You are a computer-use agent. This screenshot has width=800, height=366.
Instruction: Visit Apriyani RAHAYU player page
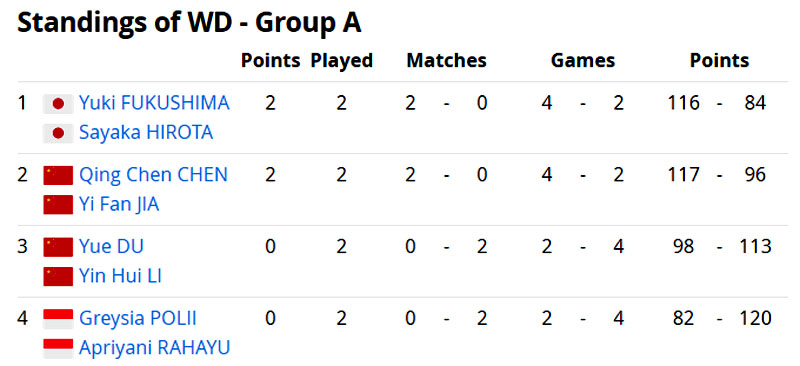155,348
